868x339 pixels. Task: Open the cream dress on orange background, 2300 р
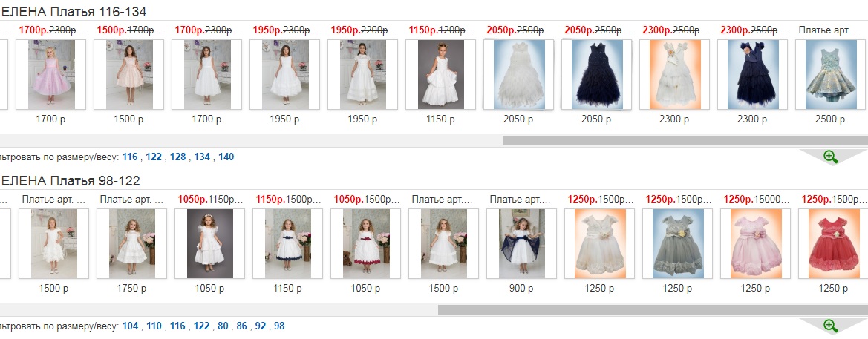(x=675, y=75)
